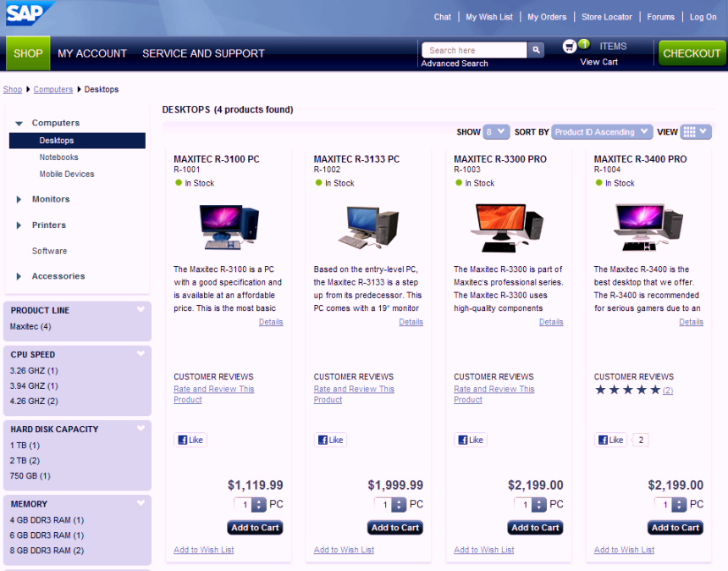Screen dimensions: 728x571
Task: Open Maxitec R-3400 PRO product image
Action: 648,228
